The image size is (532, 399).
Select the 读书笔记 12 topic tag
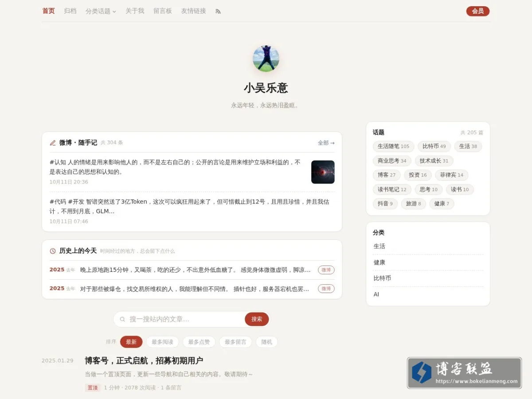click(392, 190)
